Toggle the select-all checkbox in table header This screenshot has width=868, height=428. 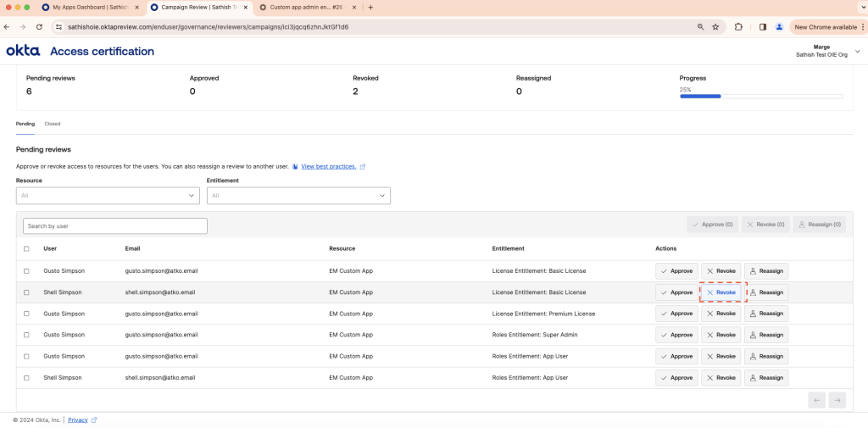[26, 248]
